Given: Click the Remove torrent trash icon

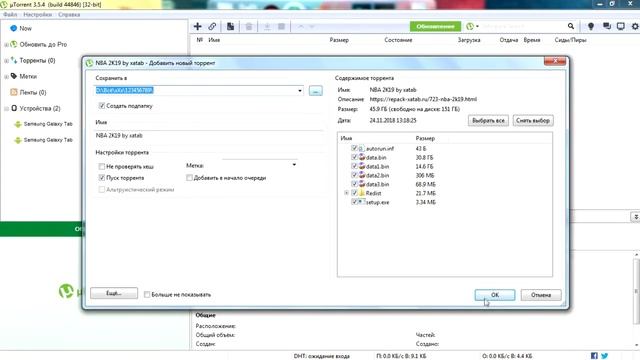Looking at the screenshot, I should coord(249,27).
